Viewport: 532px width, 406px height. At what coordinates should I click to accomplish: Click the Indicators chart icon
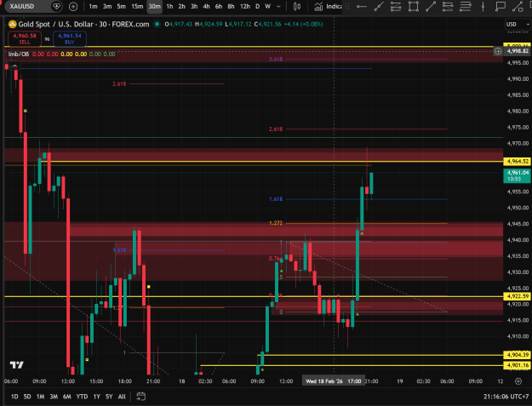(318, 7)
